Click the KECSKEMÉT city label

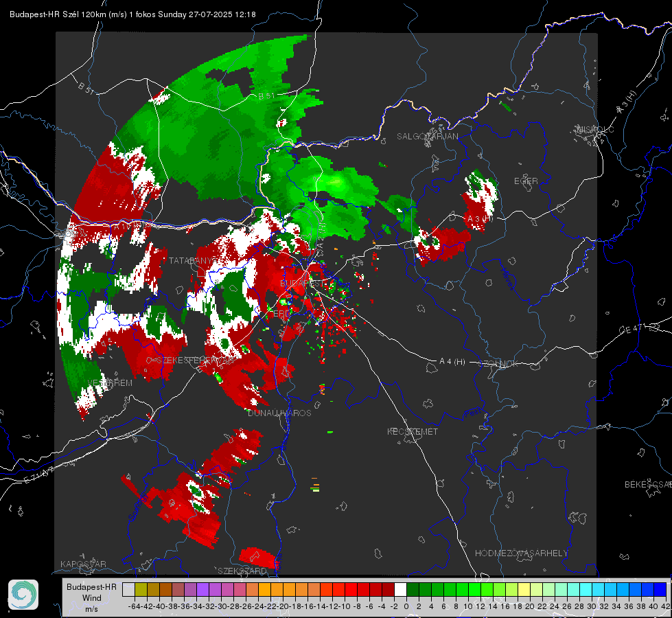pos(413,431)
